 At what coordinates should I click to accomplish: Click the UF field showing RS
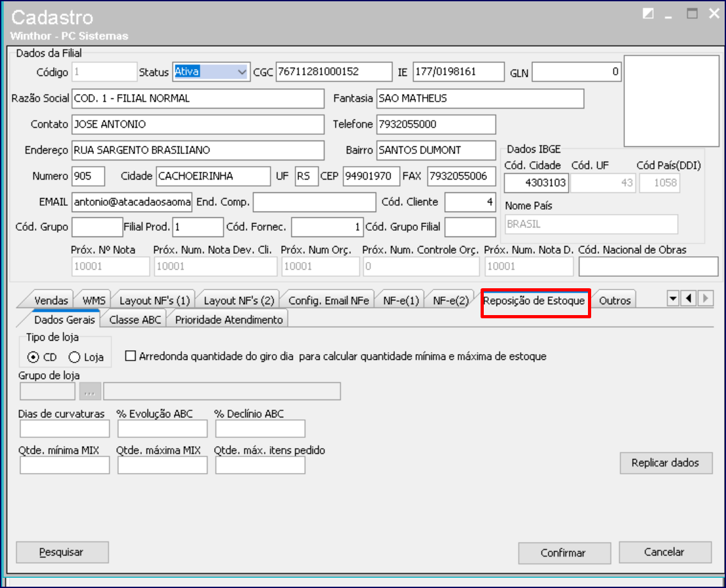coord(307,176)
